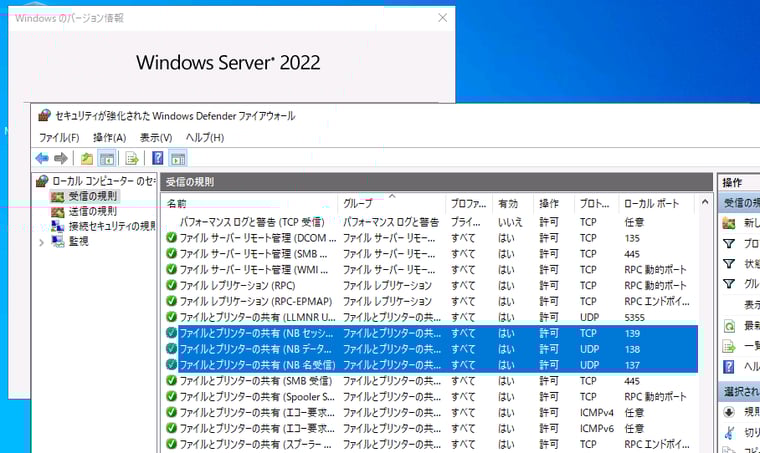Click the disable rule icon in the action pane

point(729,412)
